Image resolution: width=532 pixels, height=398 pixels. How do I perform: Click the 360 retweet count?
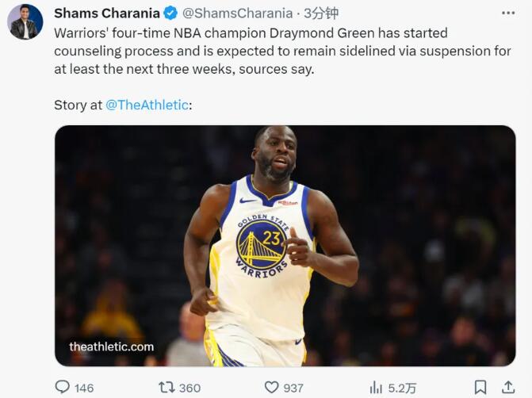[189, 388]
